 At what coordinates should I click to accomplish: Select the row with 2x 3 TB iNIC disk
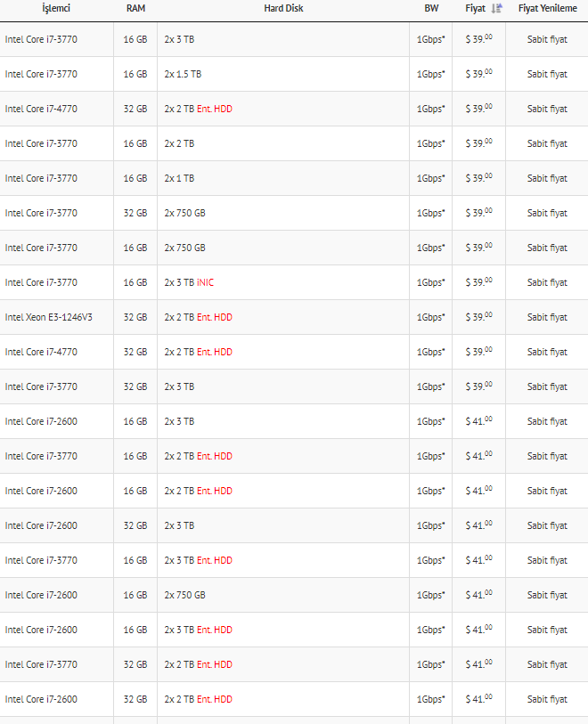294,282
